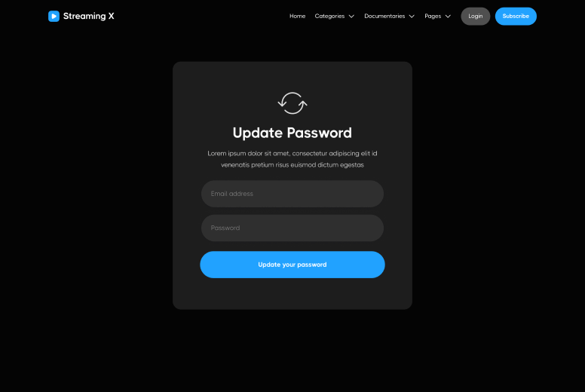The height and width of the screenshot is (392, 585).
Task: Open the Streaming X brand name link
Action: (89, 16)
